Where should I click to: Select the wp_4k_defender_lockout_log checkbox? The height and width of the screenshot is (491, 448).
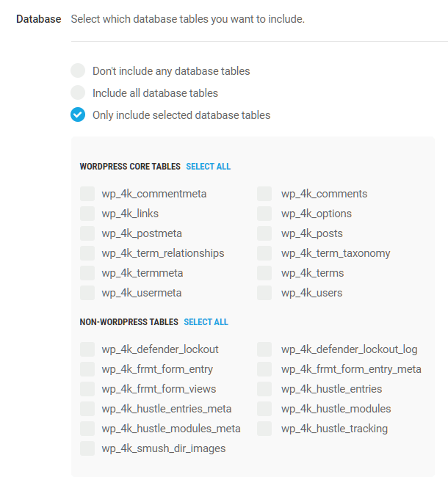coord(265,349)
